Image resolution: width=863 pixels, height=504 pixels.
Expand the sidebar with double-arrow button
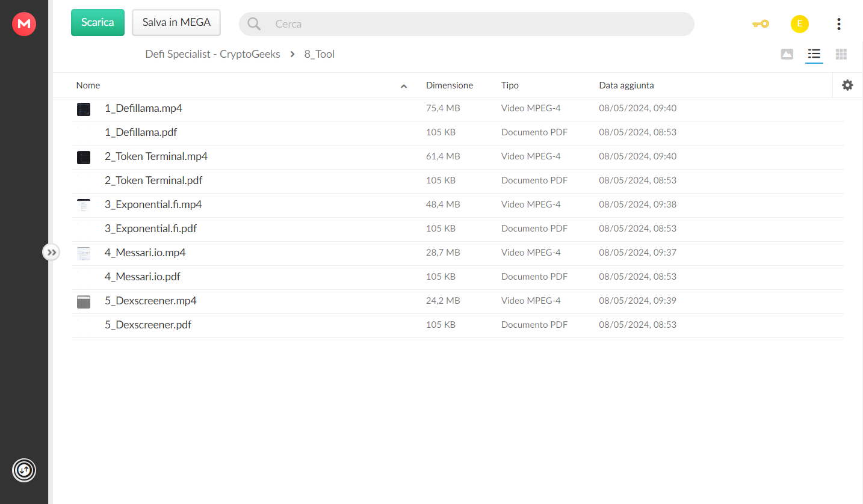click(52, 252)
